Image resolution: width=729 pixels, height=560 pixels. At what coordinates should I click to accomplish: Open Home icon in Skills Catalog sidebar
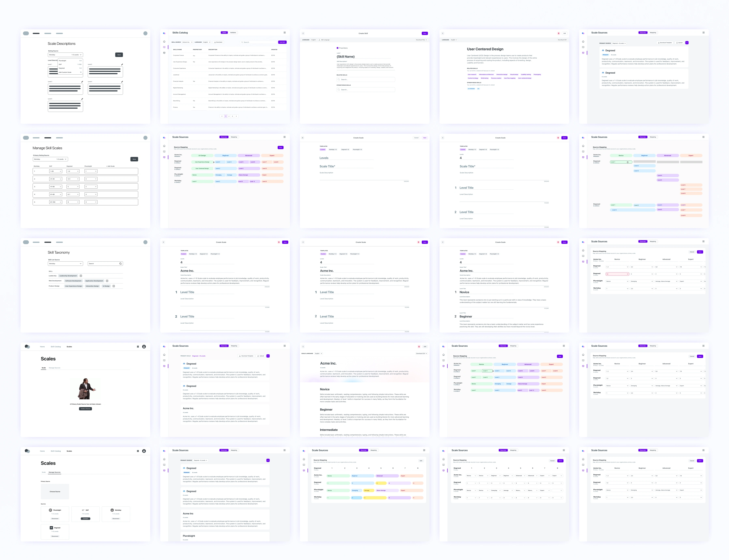pos(164,42)
